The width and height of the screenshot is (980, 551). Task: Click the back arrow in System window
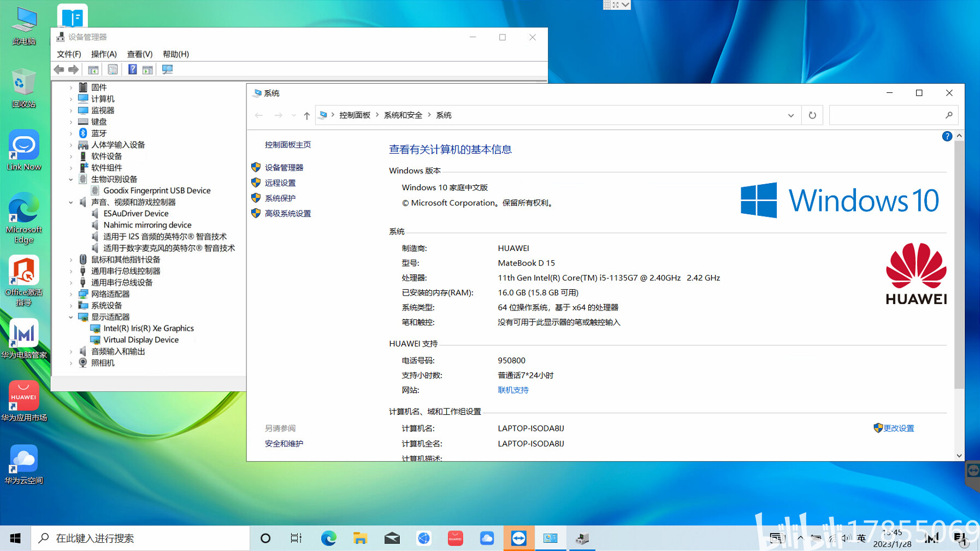[259, 115]
